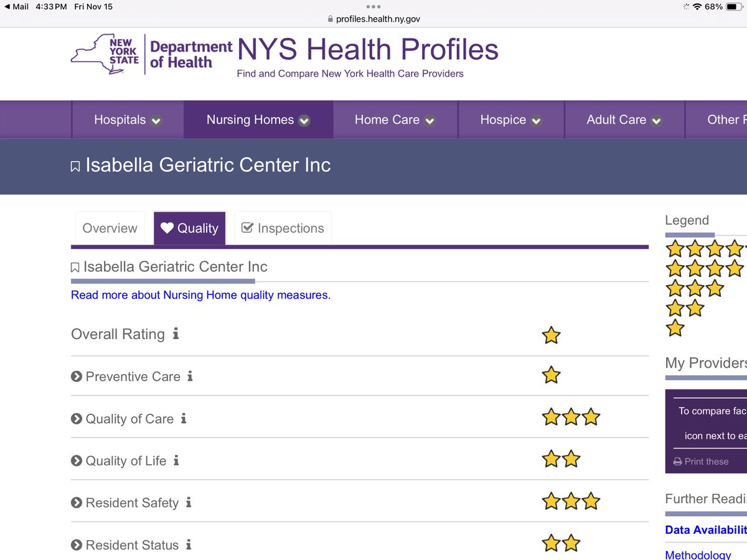The image size is (747, 560).
Task: Click the padlock icon in the address bar
Action: click(331, 19)
